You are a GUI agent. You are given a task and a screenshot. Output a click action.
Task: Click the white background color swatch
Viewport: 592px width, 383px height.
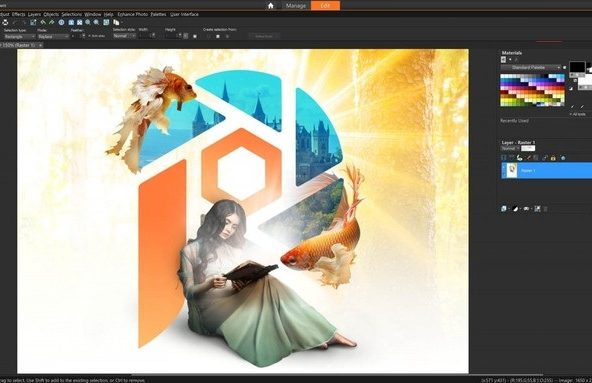coord(585,80)
